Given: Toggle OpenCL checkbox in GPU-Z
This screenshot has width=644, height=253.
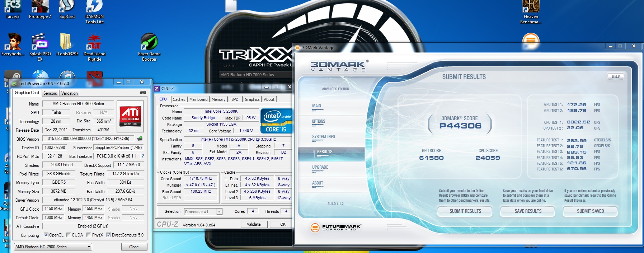Looking at the screenshot, I should [46, 235].
